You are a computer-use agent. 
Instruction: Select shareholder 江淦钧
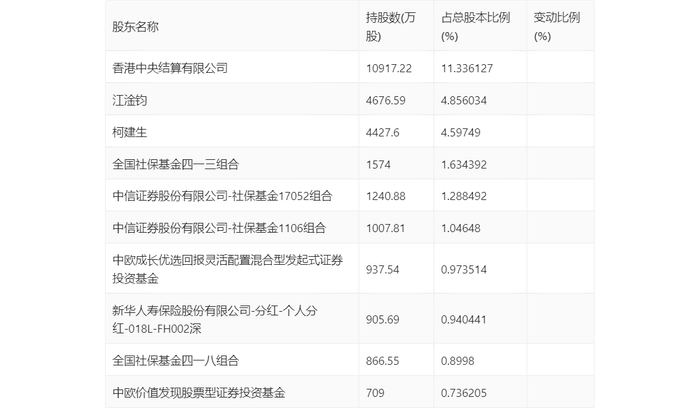[129, 100]
